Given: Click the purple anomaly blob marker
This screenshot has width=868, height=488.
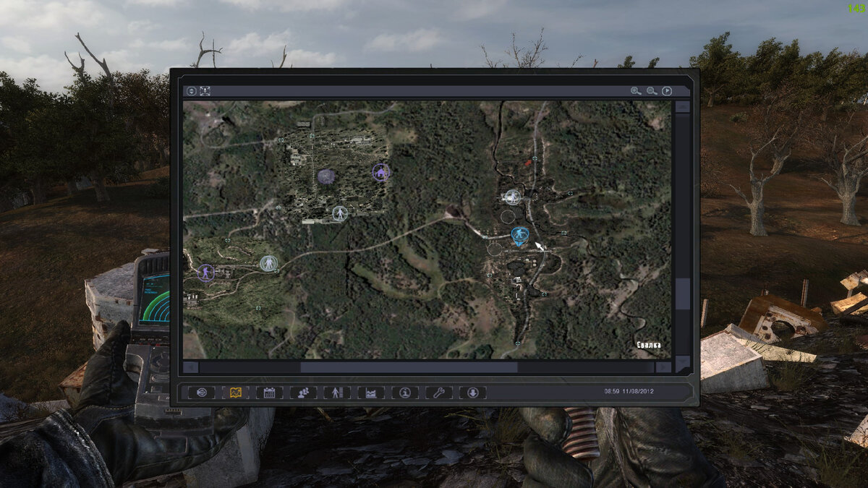Looking at the screenshot, I should click(326, 176).
